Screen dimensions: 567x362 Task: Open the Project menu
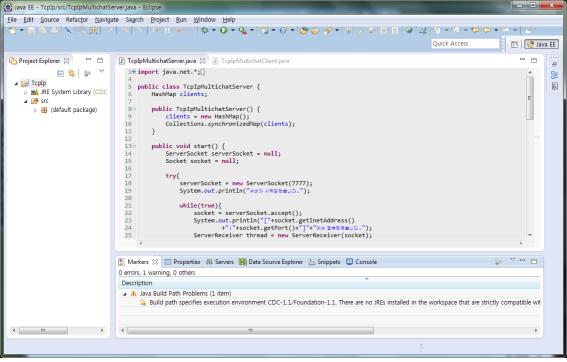pos(160,20)
